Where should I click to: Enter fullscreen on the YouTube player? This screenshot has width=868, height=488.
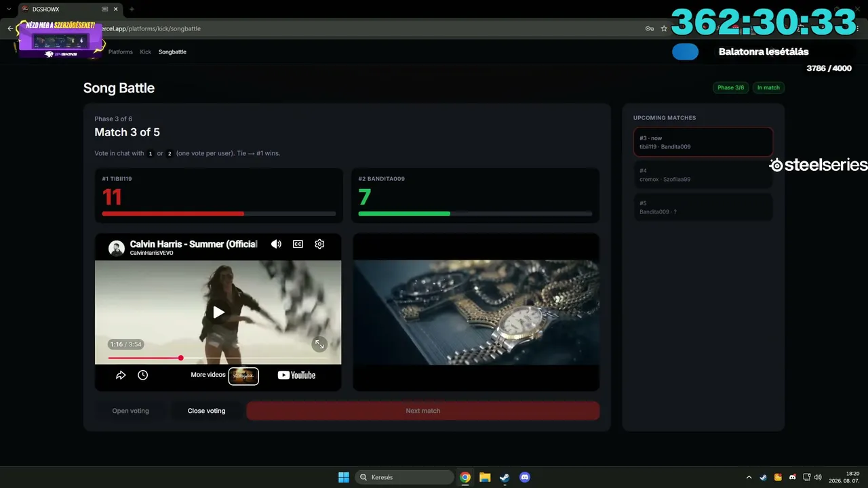pos(319,344)
